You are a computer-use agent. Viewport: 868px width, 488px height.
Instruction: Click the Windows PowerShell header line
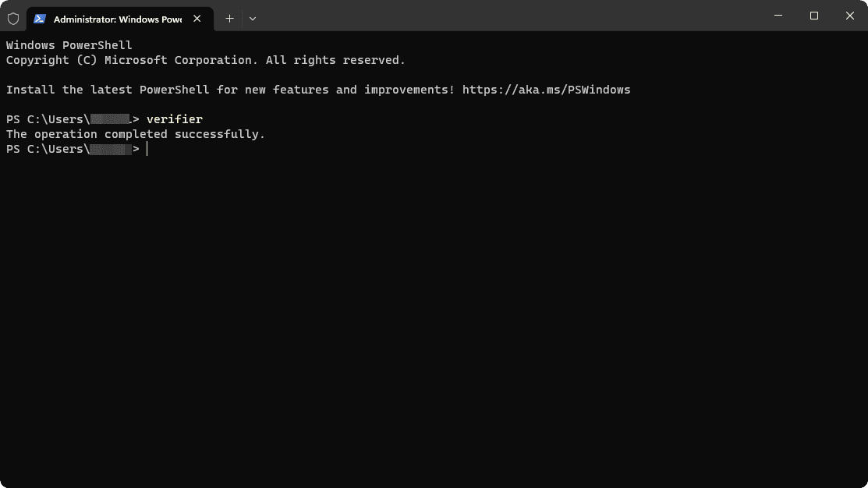(69, 44)
